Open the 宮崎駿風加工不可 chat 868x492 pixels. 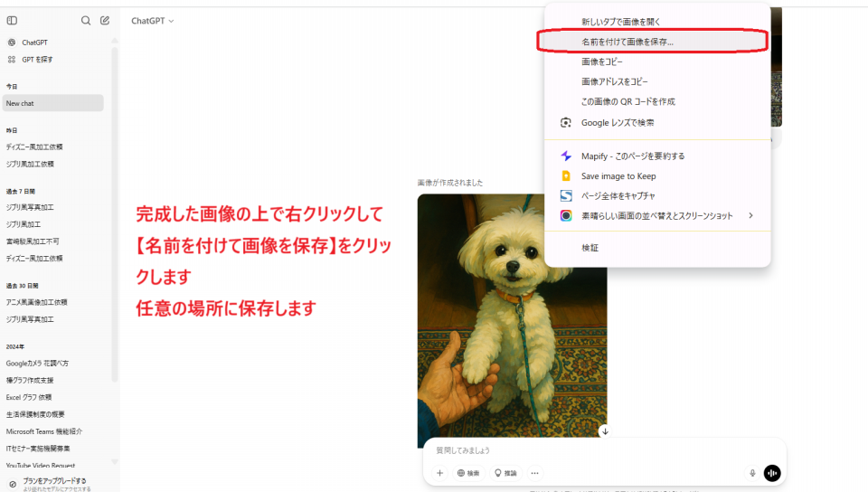[x=33, y=241]
